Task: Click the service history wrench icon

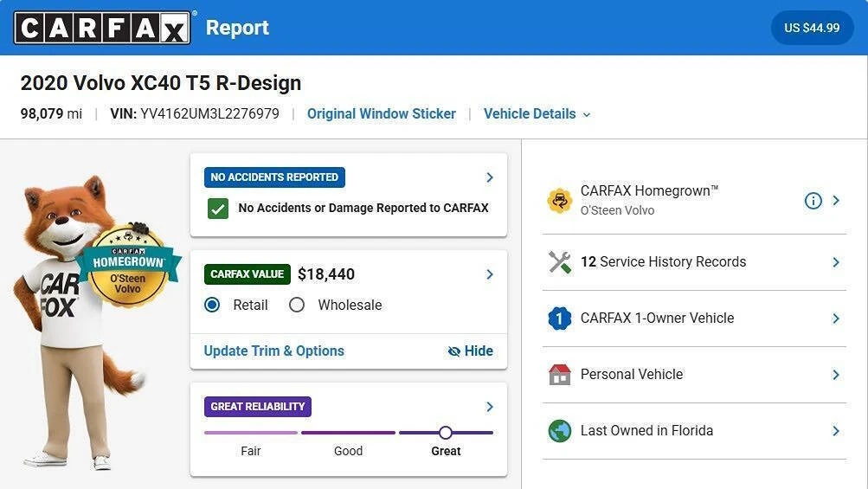Action: 560,262
